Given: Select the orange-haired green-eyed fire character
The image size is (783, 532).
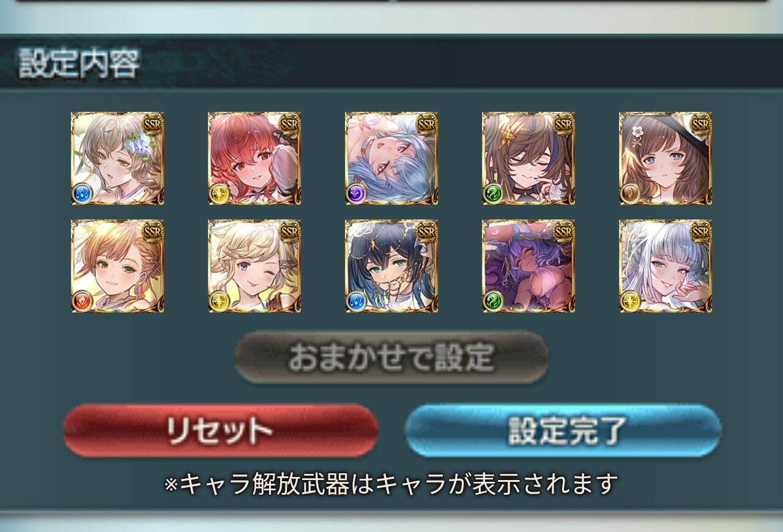Looking at the screenshot, I should (x=117, y=266).
